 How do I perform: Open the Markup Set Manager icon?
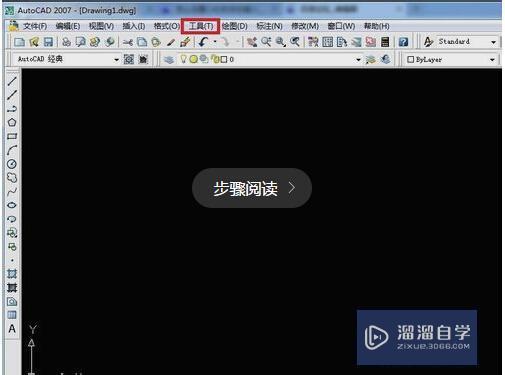point(371,42)
